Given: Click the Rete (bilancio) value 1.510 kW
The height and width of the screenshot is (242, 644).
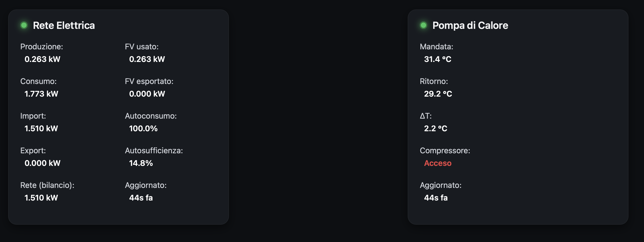Looking at the screenshot, I should pos(41,198).
